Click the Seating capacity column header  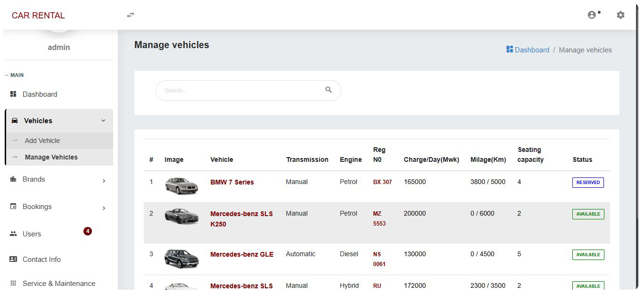[x=530, y=155]
